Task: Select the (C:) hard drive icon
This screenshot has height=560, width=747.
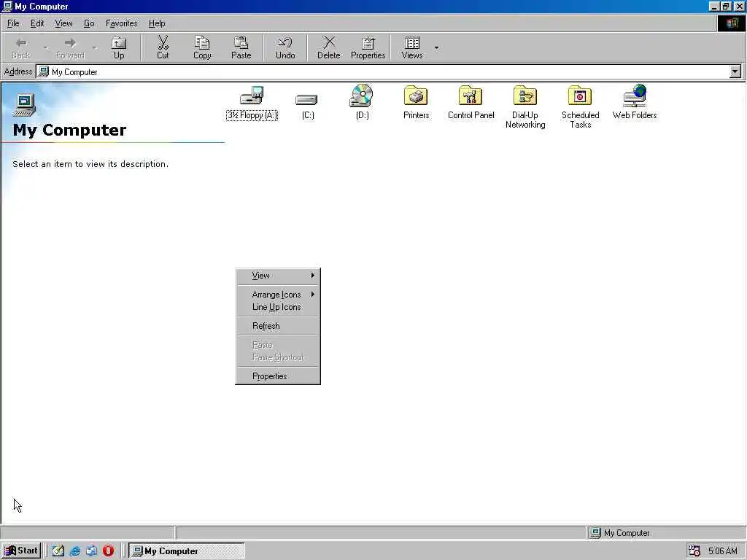Action: (x=307, y=99)
